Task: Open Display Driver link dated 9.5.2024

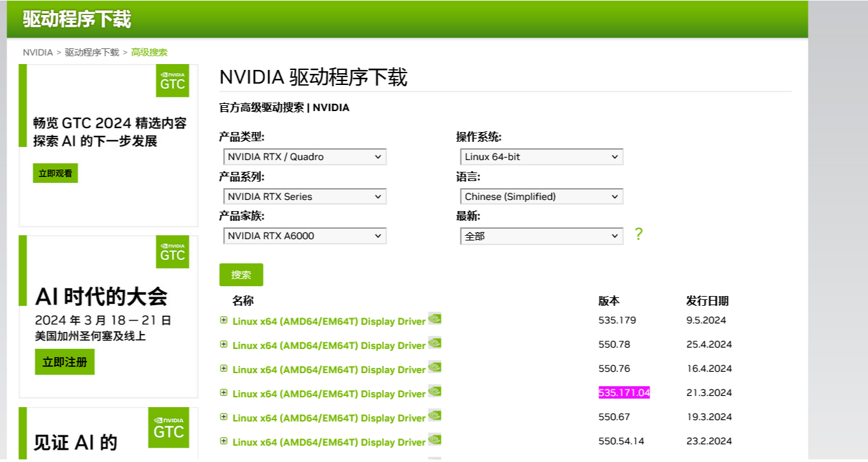Action: pos(329,322)
